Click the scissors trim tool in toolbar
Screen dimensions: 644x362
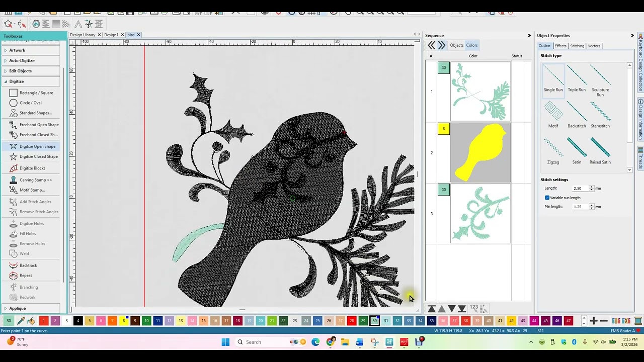click(89, 24)
